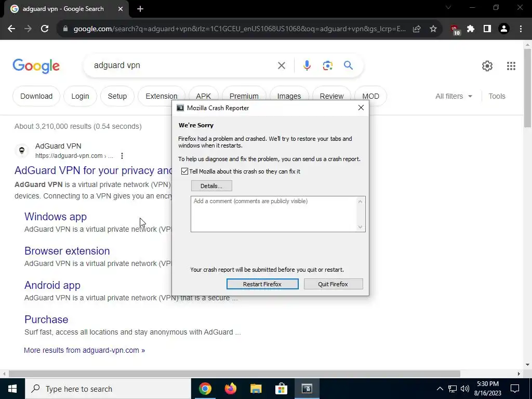The width and height of the screenshot is (532, 399).
Task: Open a new Chrome tab
Action: [140, 9]
